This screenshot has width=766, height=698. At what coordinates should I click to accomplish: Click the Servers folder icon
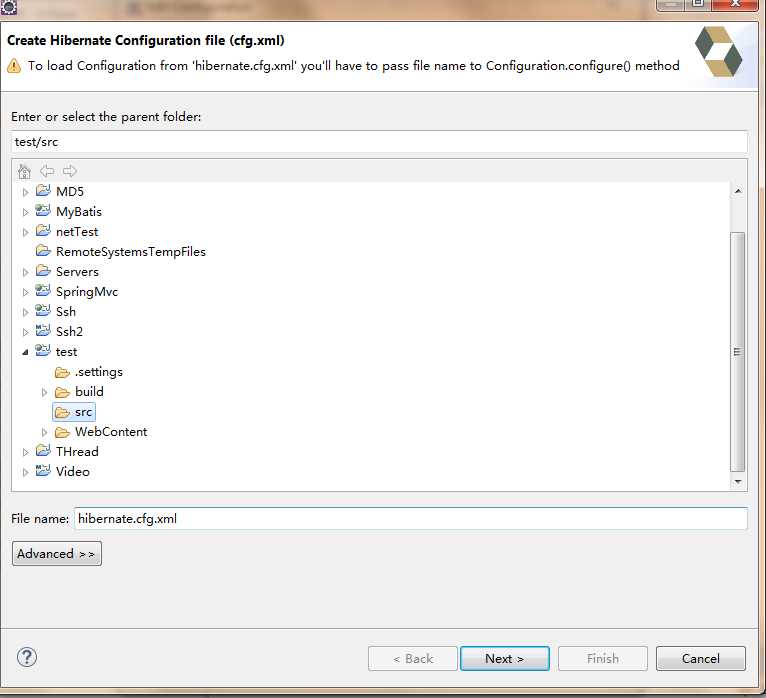(x=43, y=271)
